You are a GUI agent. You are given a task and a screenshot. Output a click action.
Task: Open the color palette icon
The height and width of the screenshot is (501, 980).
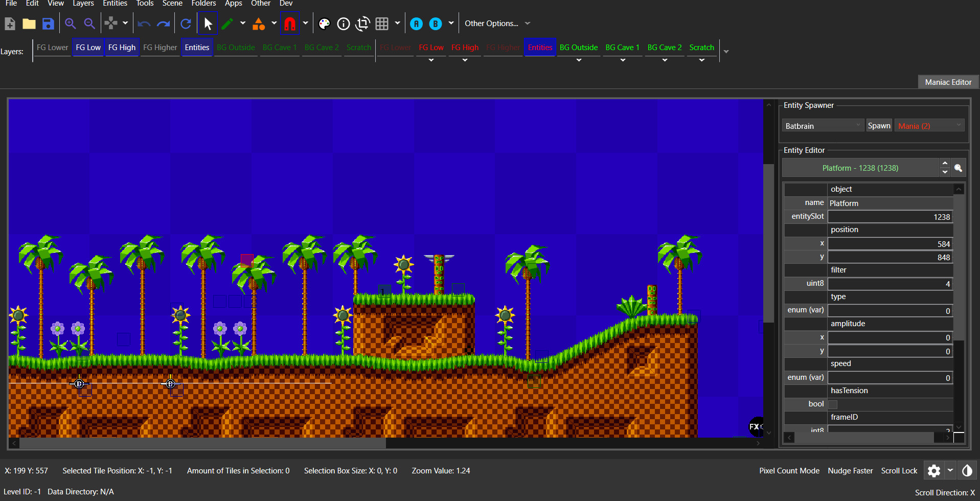[324, 24]
